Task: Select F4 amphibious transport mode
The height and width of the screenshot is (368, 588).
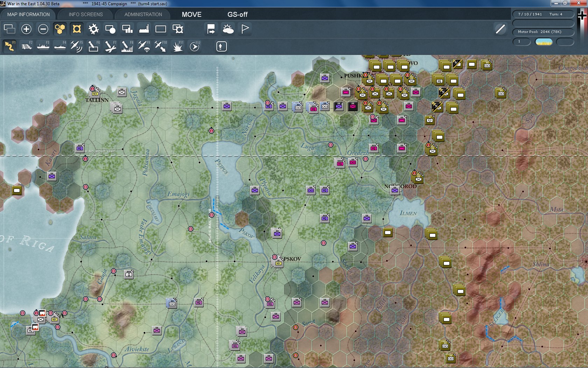Action: click(x=60, y=46)
